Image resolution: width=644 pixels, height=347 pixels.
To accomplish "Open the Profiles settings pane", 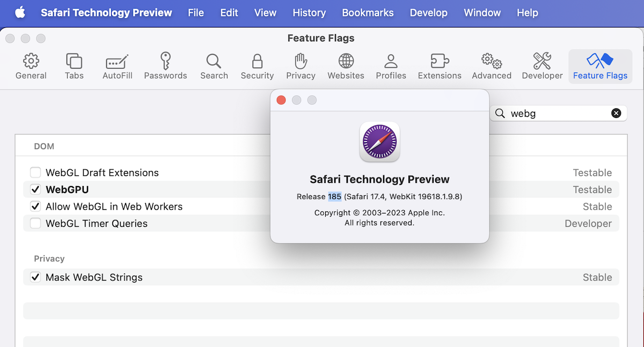I will click(x=391, y=67).
